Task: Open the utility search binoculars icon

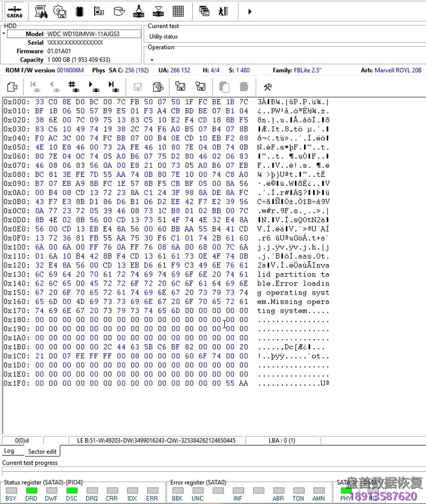Action: click(x=41, y=11)
